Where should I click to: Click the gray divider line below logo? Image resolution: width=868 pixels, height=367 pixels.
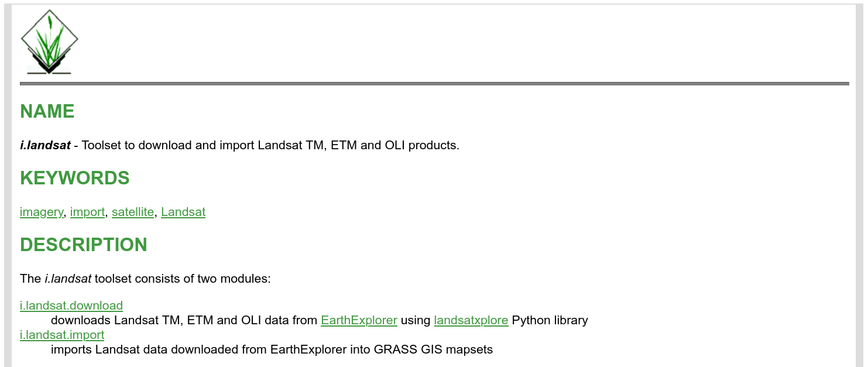click(434, 84)
